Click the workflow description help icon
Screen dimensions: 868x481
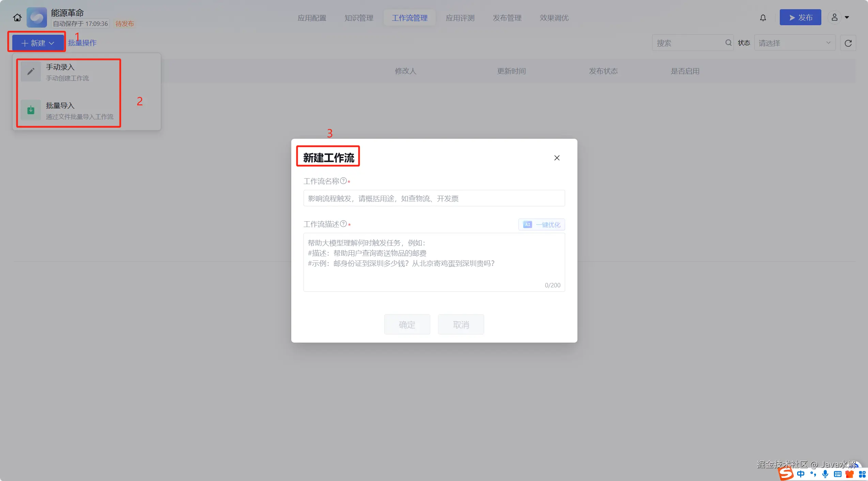[x=343, y=224]
